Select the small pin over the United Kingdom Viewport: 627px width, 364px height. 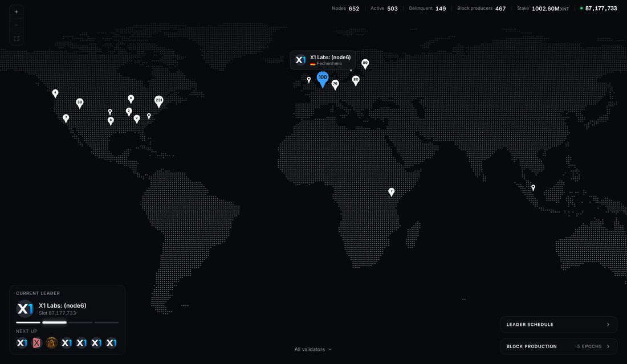pos(309,80)
